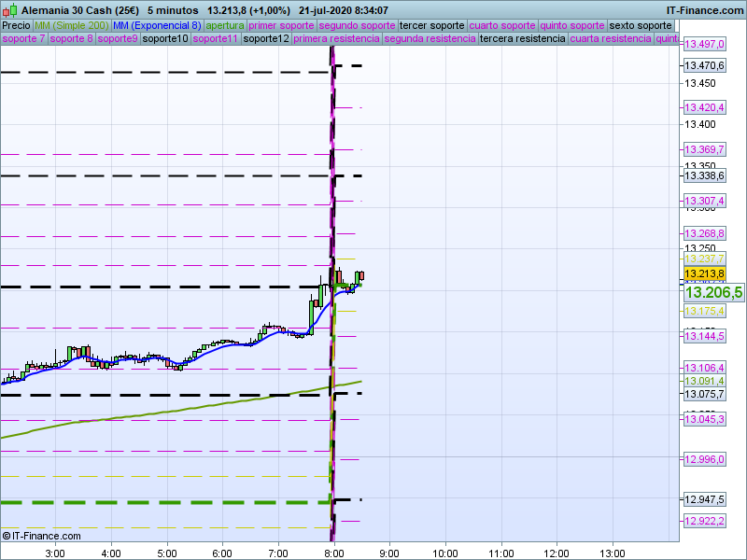Viewport: 747px width, 560px height.
Task: Click the IT-Finance.com link in the header
Action: (704, 10)
